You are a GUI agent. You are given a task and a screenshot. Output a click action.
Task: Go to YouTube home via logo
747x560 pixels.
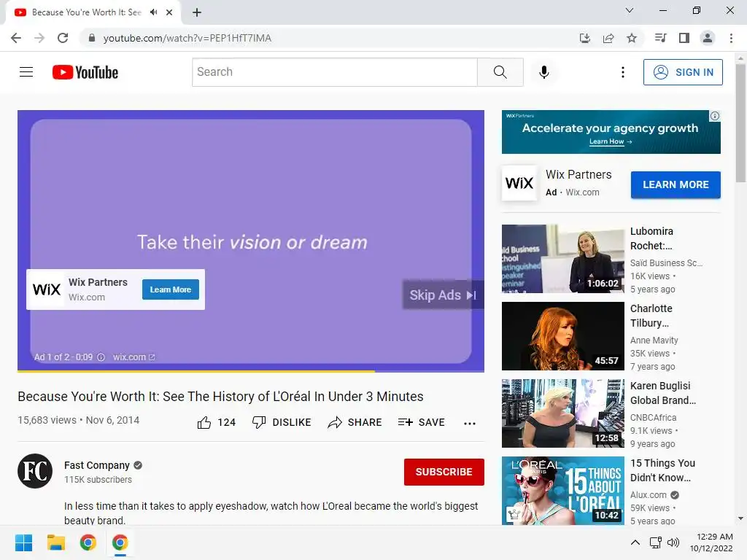point(85,72)
